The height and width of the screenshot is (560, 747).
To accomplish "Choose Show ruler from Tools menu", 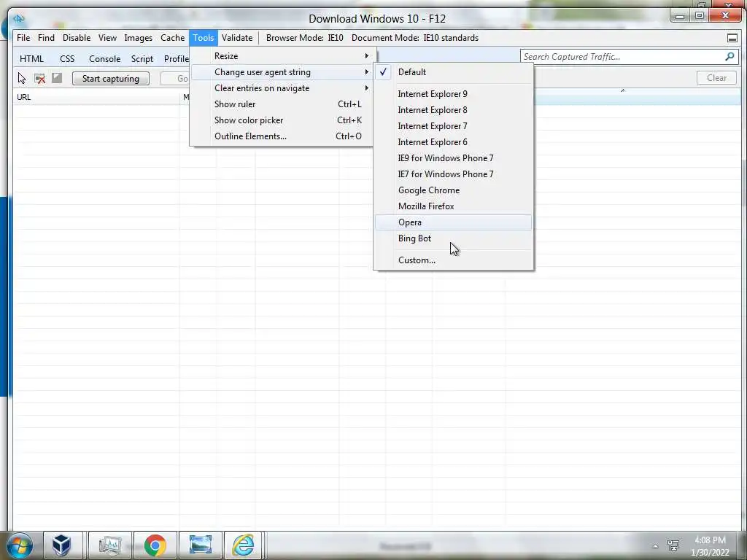I will [282, 104].
